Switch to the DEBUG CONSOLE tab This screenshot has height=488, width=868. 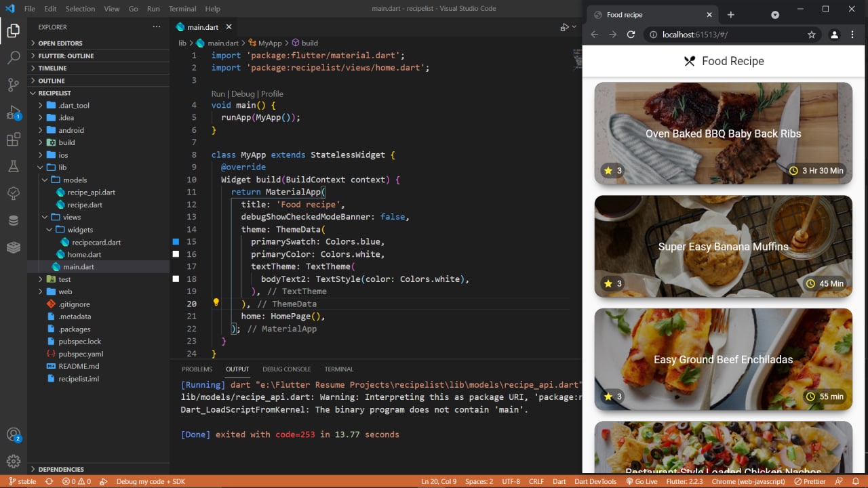[286, 369]
